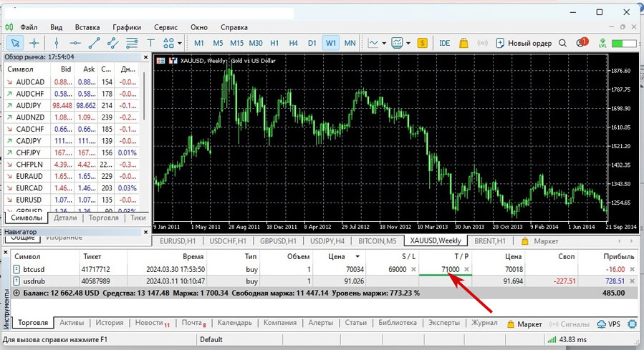
Task: Click the one-click trading icon in chart header
Action: [x=173, y=61]
